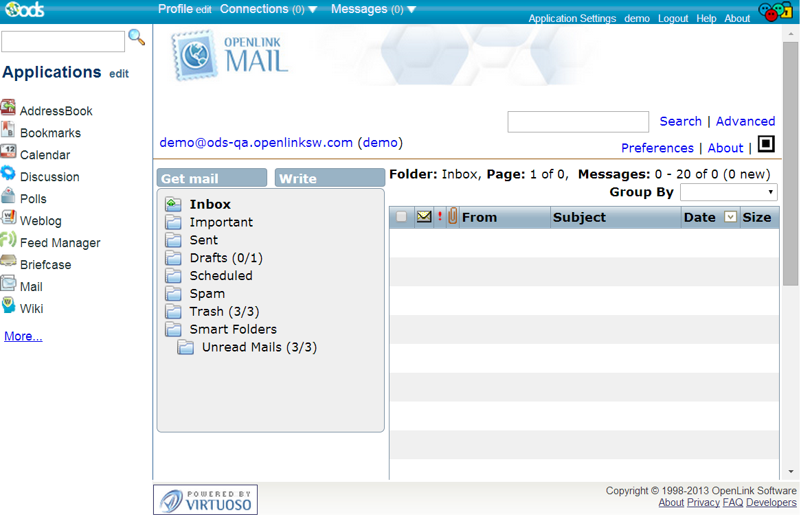Open Calendar application icon
Image resolution: width=812 pixels, height=521 pixels.
[x=8, y=152]
